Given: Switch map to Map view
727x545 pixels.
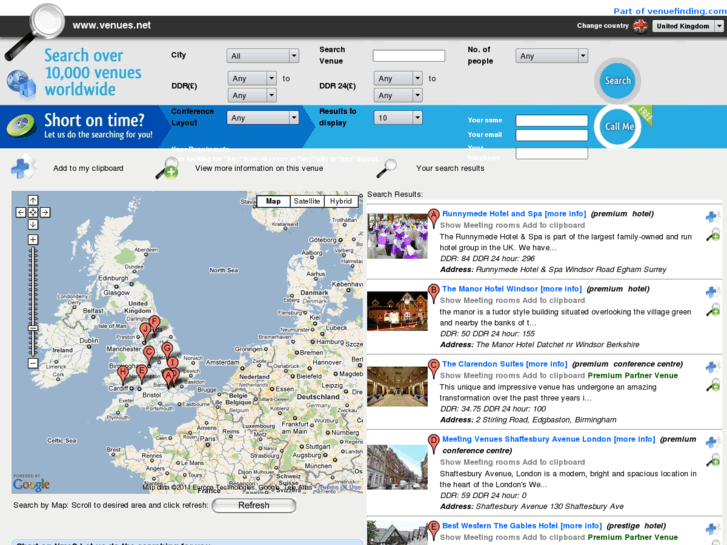Looking at the screenshot, I should [x=273, y=201].
